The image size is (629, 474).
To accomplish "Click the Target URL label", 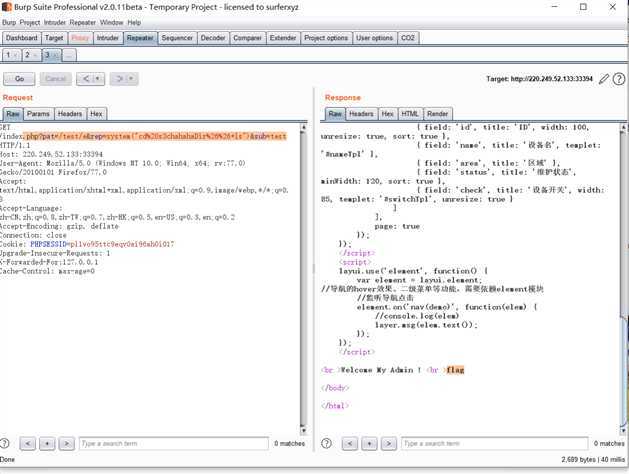I will click(539, 79).
